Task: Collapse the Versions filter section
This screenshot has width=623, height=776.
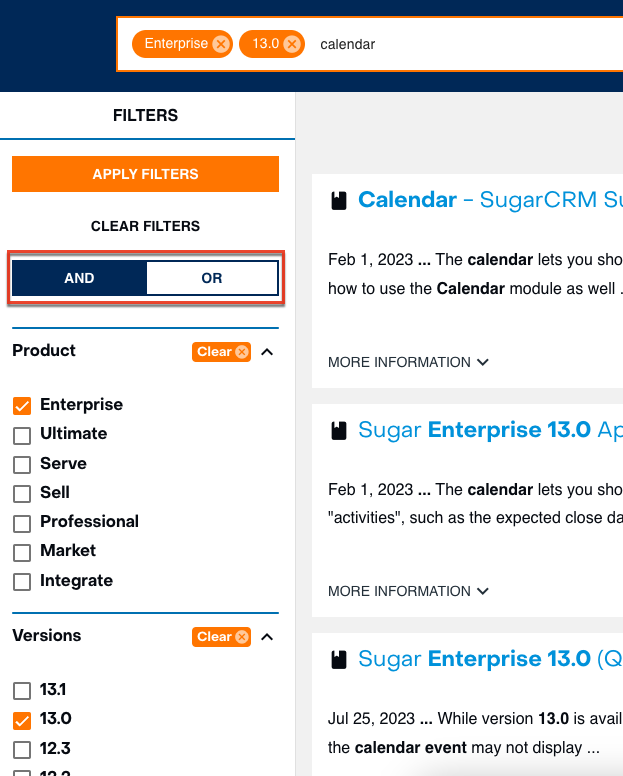Action: (267, 637)
